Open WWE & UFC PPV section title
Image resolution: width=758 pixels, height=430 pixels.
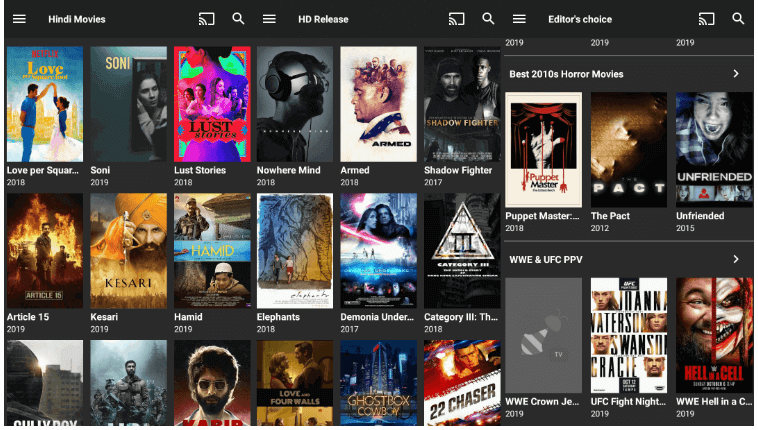(x=546, y=260)
